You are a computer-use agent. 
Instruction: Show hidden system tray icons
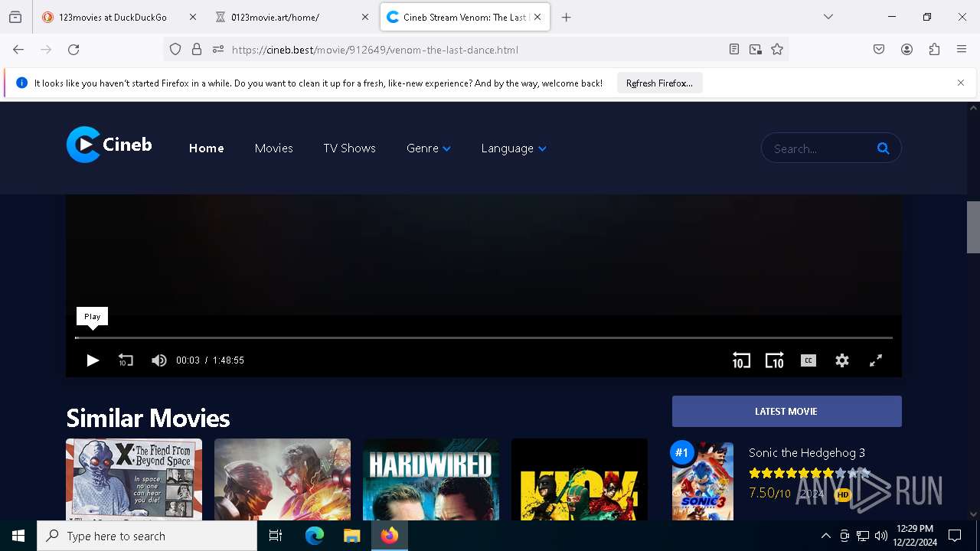point(825,536)
